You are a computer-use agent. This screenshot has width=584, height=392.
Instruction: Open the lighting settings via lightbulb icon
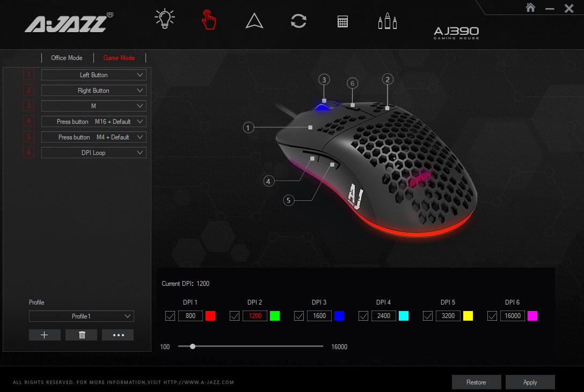click(x=164, y=18)
